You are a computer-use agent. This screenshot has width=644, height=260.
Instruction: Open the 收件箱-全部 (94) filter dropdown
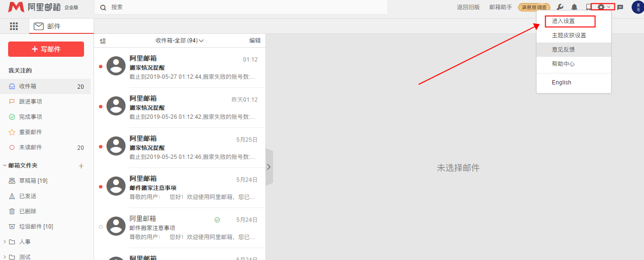pyautogui.click(x=179, y=41)
